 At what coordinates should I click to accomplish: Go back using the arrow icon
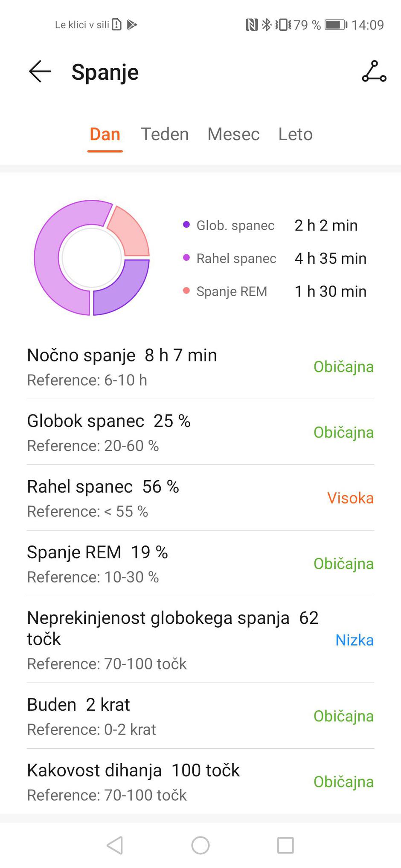pyautogui.click(x=40, y=72)
